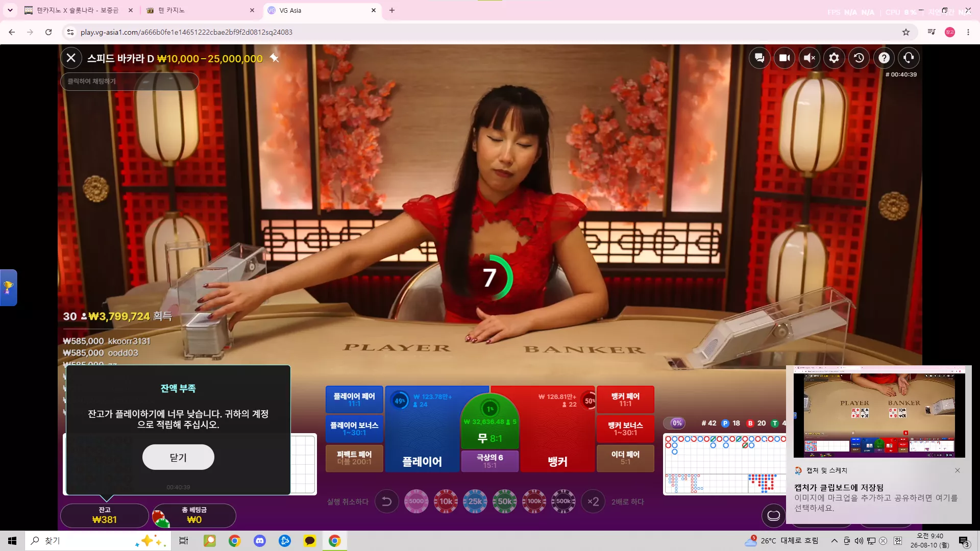
Task: Click the 잔고 ₩381 balance display
Action: pyautogui.click(x=105, y=515)
